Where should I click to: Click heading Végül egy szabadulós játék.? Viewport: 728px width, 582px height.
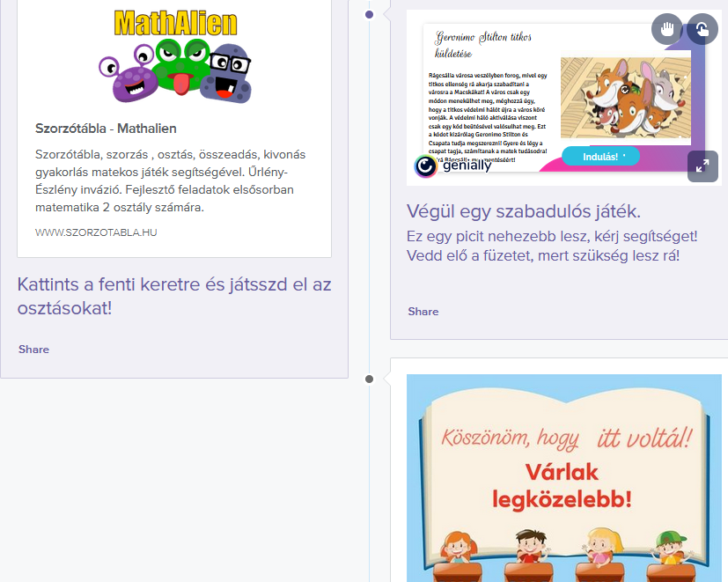click(x=524, y=211)
